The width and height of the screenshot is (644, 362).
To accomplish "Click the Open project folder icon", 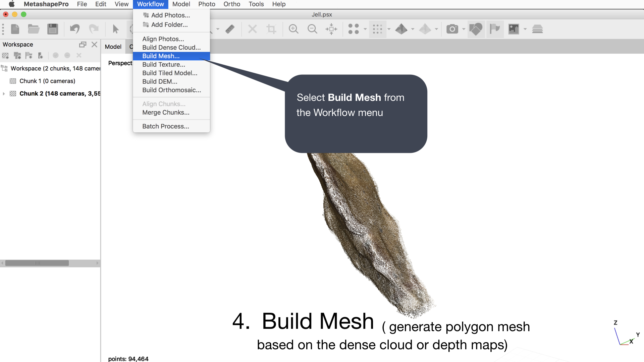I will [x=34, y=29].
